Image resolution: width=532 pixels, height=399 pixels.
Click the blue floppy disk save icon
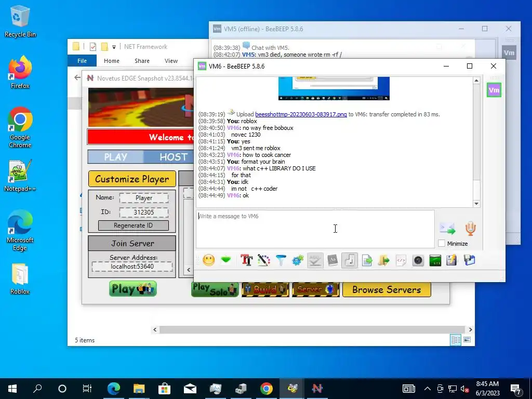[469, 260]
